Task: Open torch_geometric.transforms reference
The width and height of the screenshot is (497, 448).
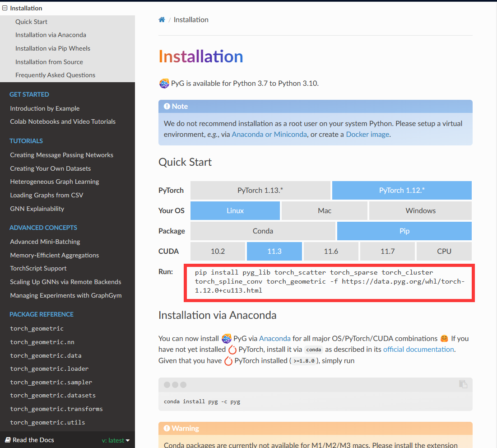Action: pyautogui.click(x=56, y=409)
